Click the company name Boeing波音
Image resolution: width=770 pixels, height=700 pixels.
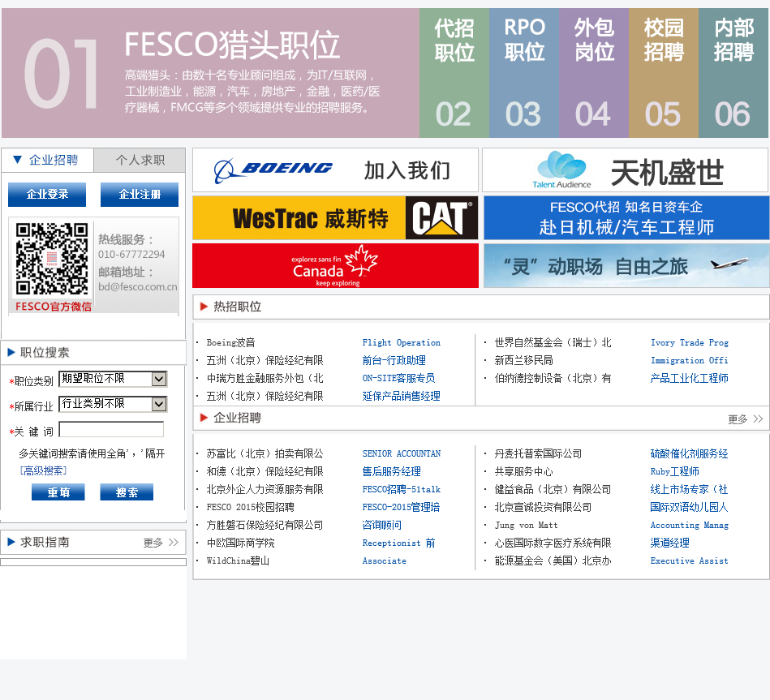coord(230,342)
